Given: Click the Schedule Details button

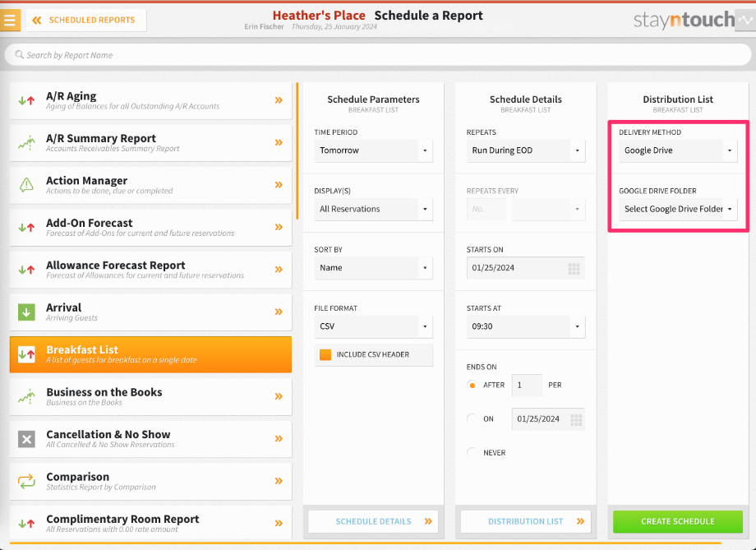Looking at the screenshot, I should (x=373, y=521).
